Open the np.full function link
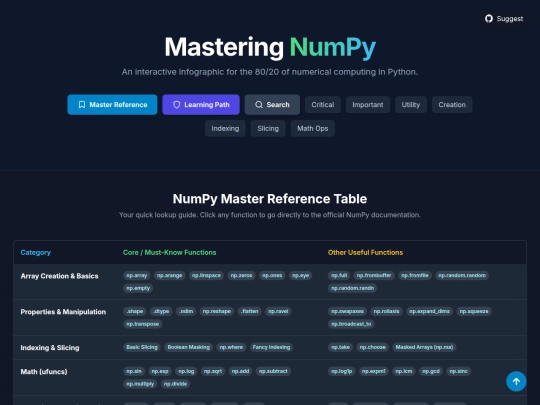Screen dimensions: 540x405 [x=339, y=276]
